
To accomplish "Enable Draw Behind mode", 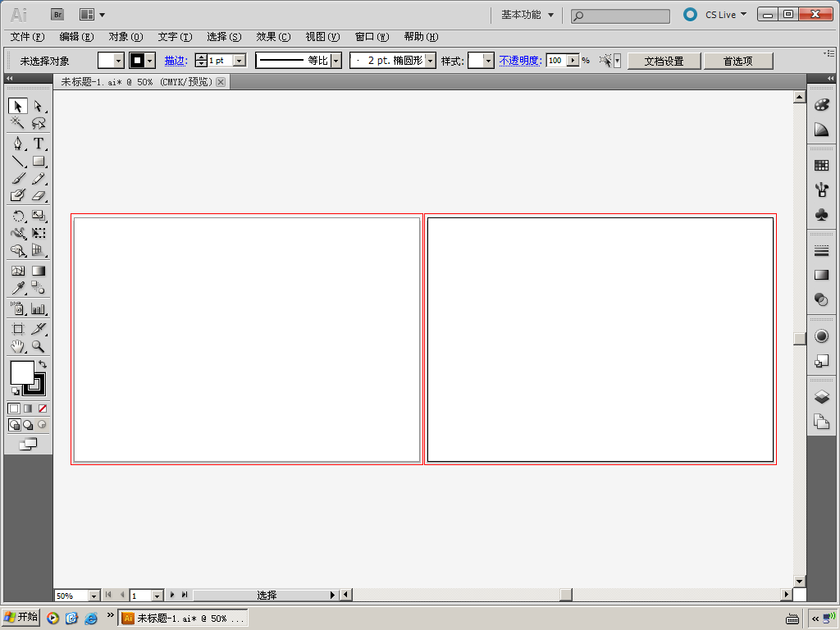I will tap(28, 425).
